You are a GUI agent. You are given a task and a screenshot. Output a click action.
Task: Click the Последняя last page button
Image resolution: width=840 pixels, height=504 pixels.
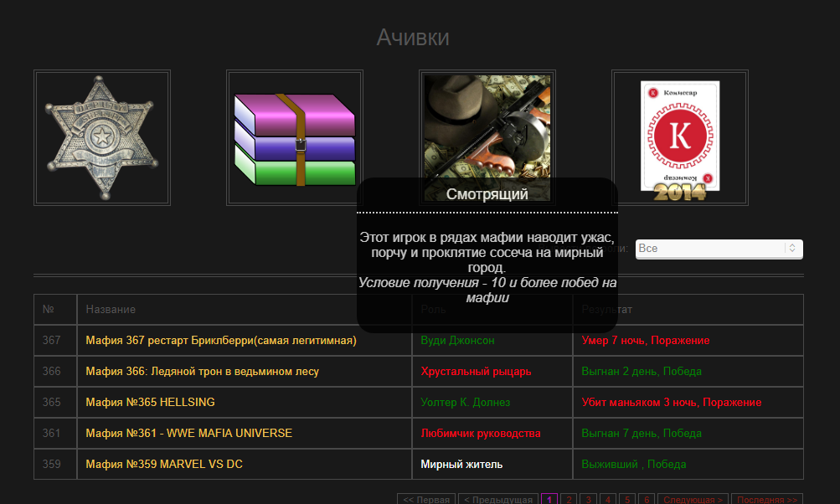(x=767, y=499)
